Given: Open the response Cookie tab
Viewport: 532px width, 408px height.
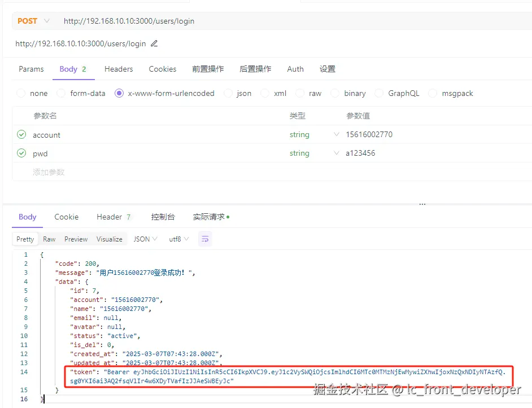Looking at the screenshot, I should [x=67, y=217].
